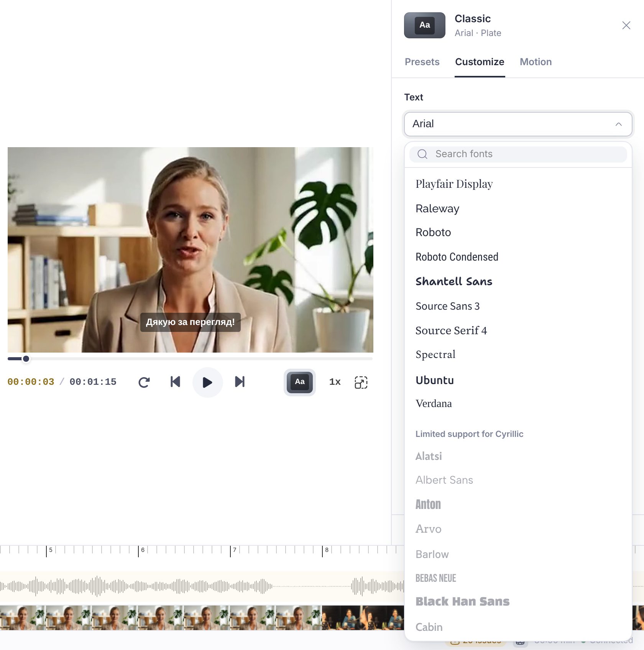Select the Anton font
The width and height of the screenshot is (644, 650).
(x=518, y=505)
